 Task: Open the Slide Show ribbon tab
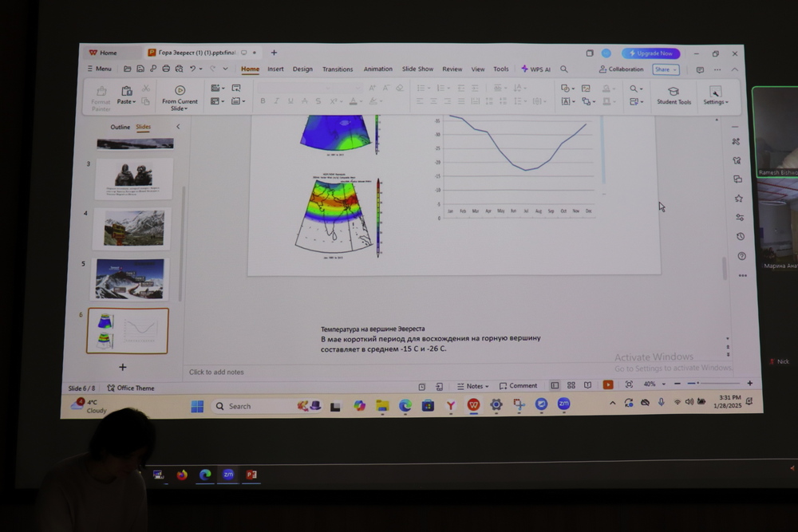(417, 69)
